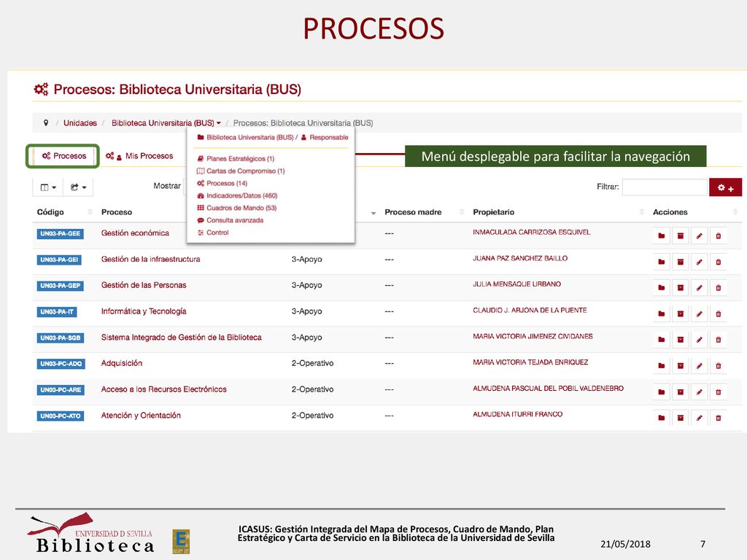Click archive icon for Acceso a los Recursos Electrónicos
Viewport: 747px width, 560px height.
coord(681,392)
